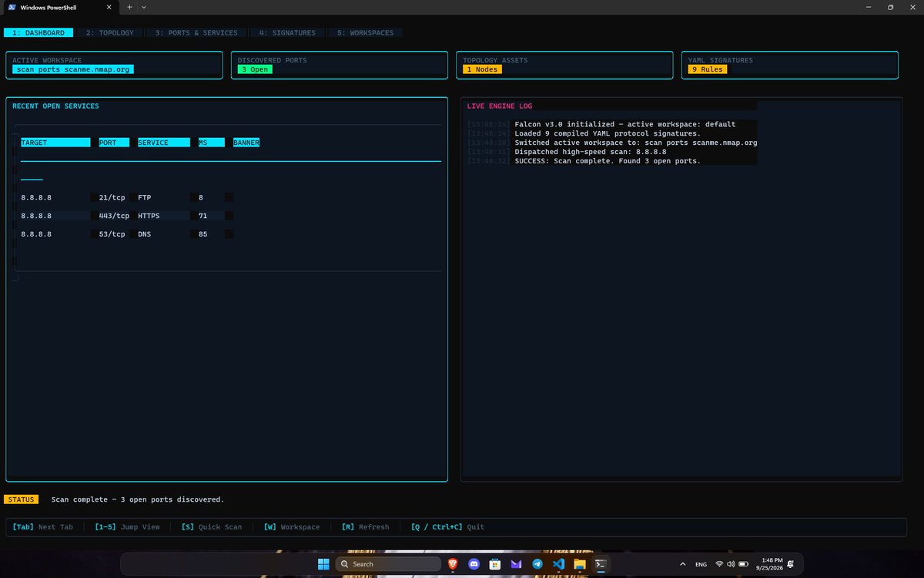Open the 5: WORKSPACES tab
This screenshot has height=578, width=924.
tap(365, 33)
